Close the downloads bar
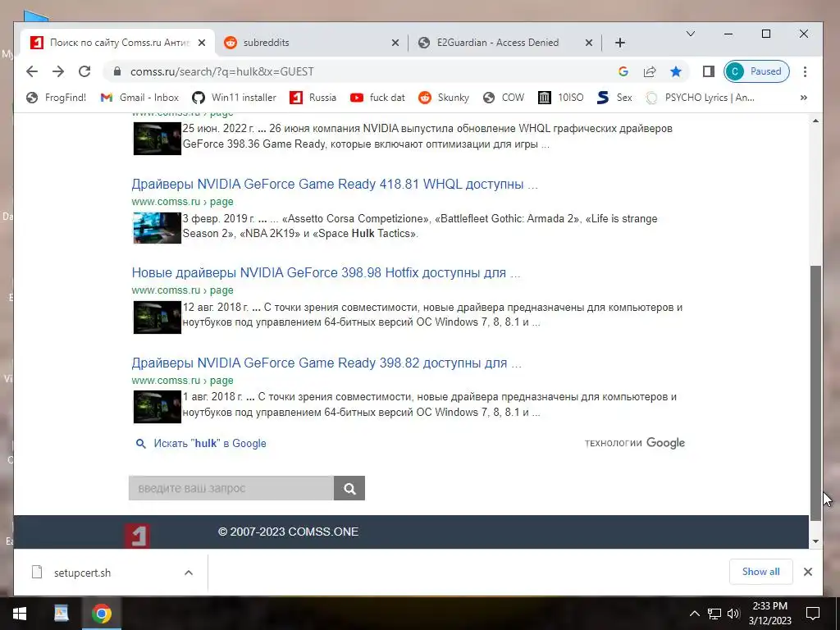 tap(808, 572)
